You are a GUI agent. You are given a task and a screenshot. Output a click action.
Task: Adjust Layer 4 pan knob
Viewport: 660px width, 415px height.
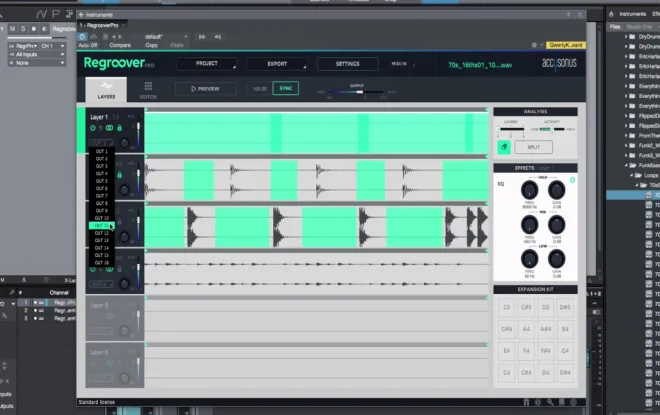point(124,284)
